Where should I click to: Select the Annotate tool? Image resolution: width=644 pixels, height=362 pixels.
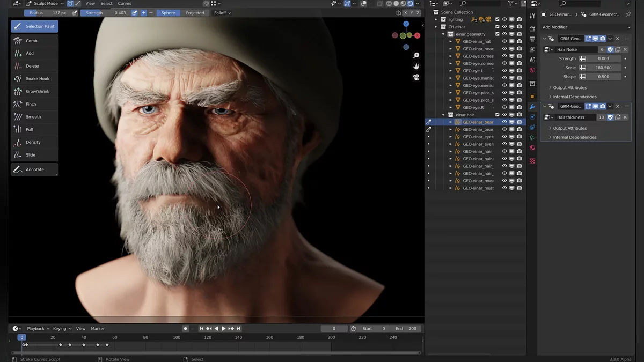click(x=34, y=169)
